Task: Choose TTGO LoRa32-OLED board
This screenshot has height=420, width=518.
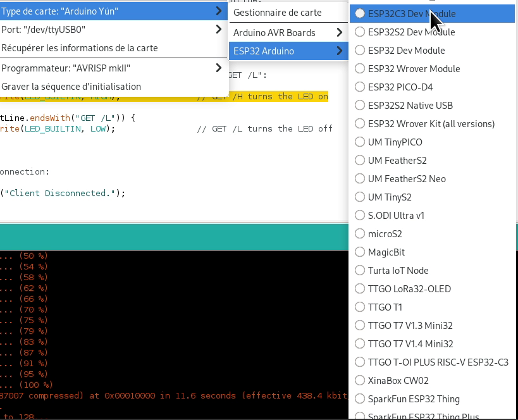Action: click(432, 289)
